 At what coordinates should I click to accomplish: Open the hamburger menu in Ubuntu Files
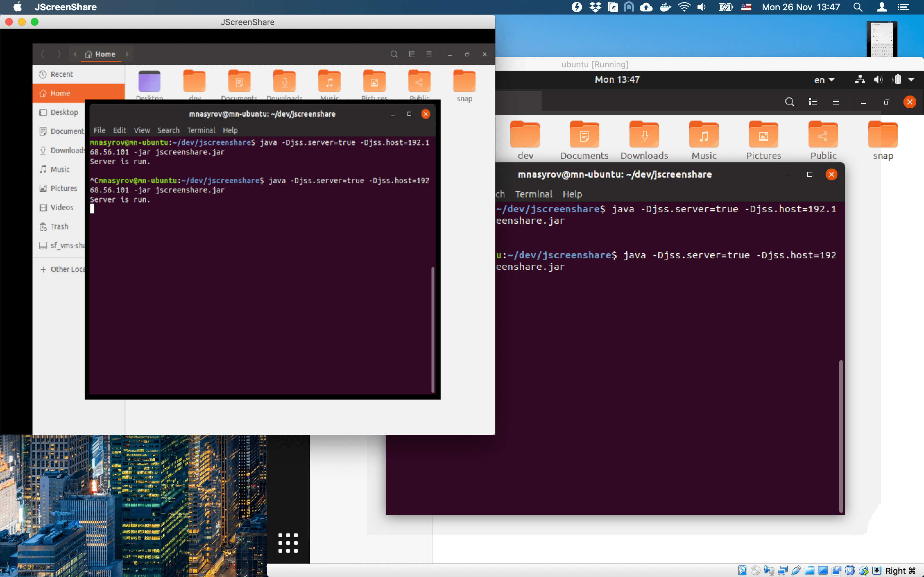836,102
